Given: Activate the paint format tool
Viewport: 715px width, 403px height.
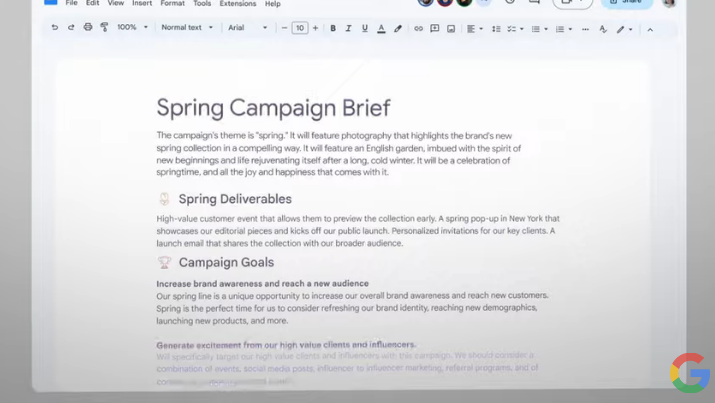Looking at the screenshot, I should pos(104,27).
